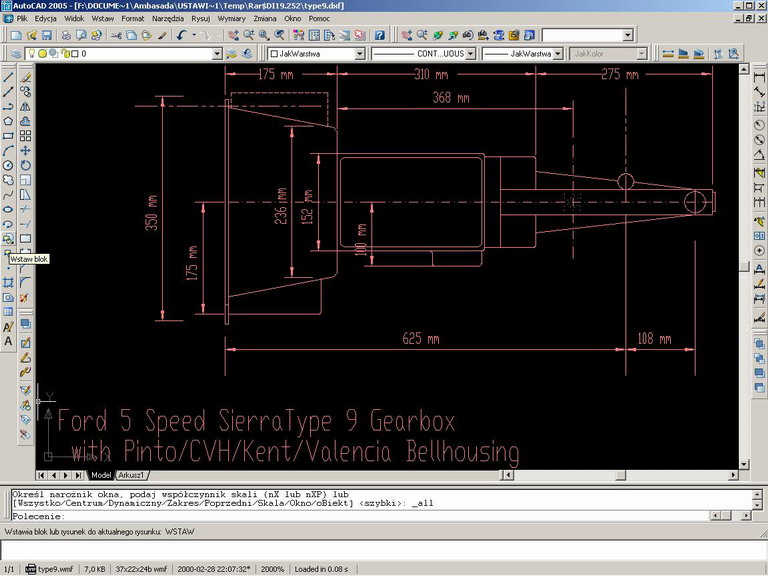Viewport: 768px width, 576px height.
Task: Open the disabled JakKolor plot style dropdown
Action: (642, 54)
